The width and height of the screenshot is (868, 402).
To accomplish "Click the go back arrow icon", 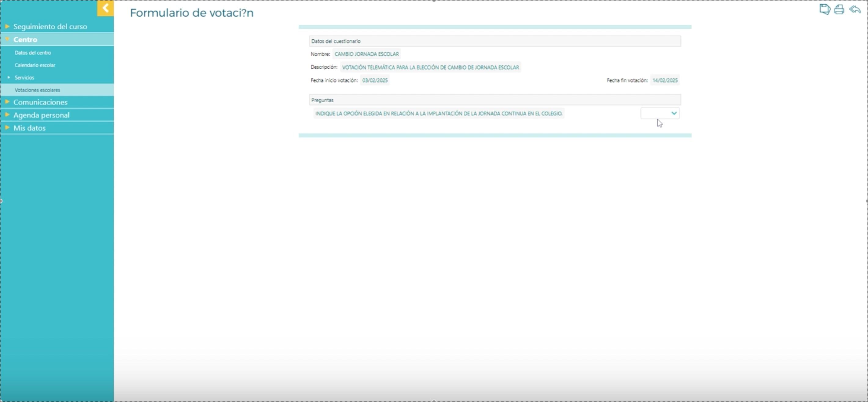I will point(855,9).
